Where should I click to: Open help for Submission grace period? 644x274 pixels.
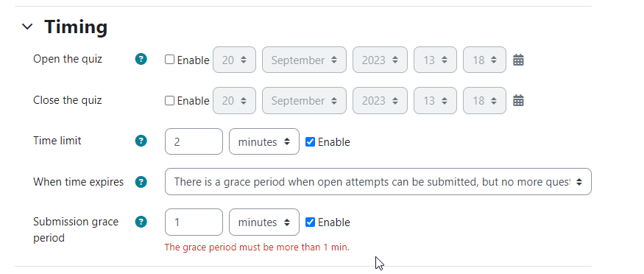[x=141, y=222]
